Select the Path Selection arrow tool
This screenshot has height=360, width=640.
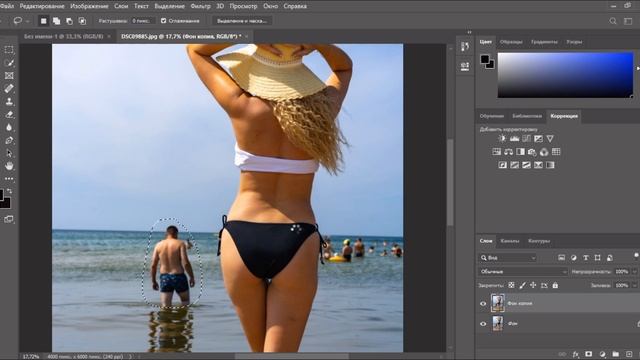coord(9,153)
